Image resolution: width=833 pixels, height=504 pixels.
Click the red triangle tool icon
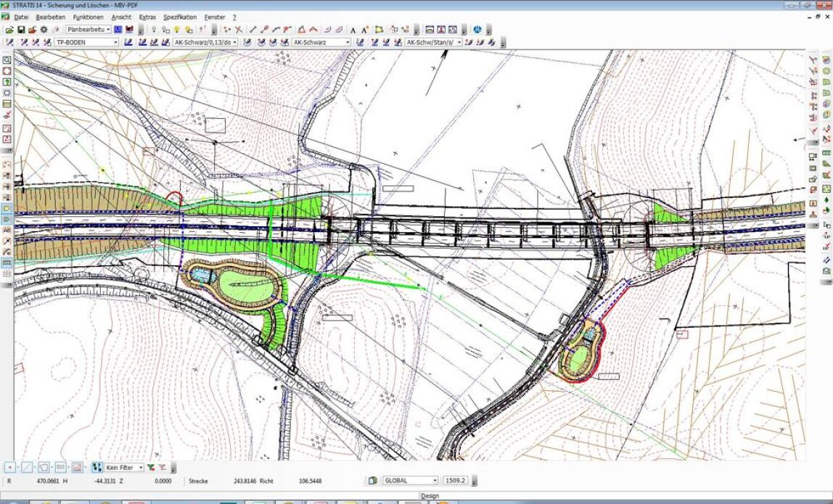point(301,30)
